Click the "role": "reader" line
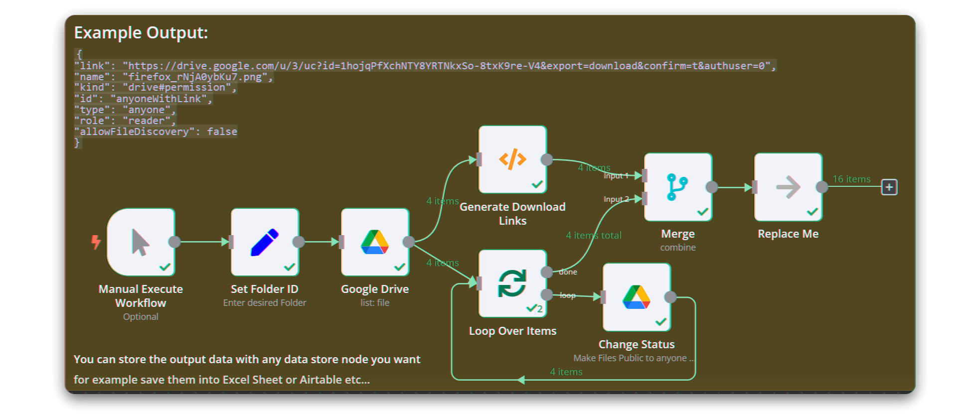 (125, 121)
